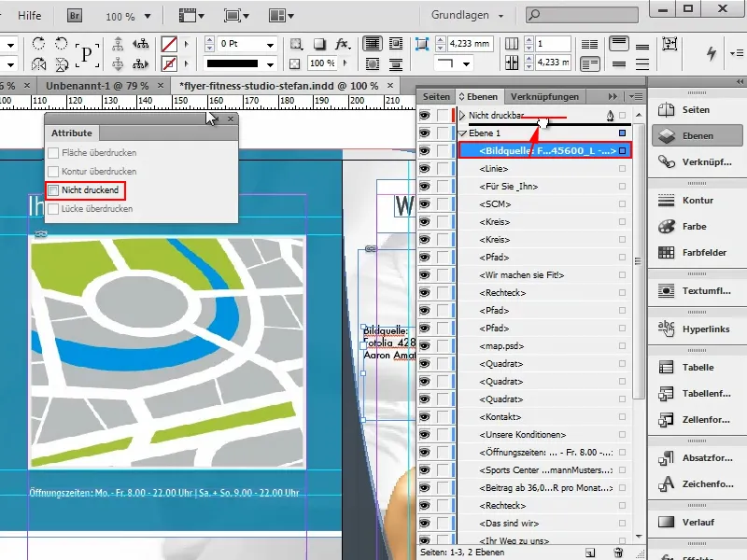Click the quick apply lightning icon
This screenshot has width=747, height=560.
point(712,53)
